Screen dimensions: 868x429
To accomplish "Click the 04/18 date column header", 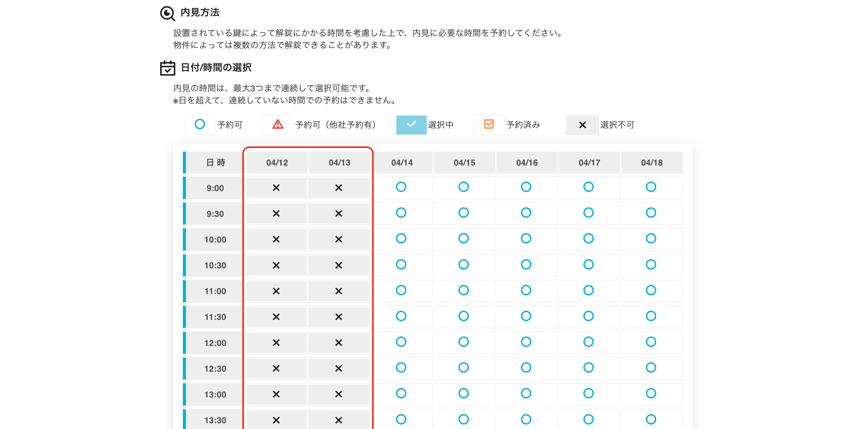I will pyautogui.click(x=652, y=163).
